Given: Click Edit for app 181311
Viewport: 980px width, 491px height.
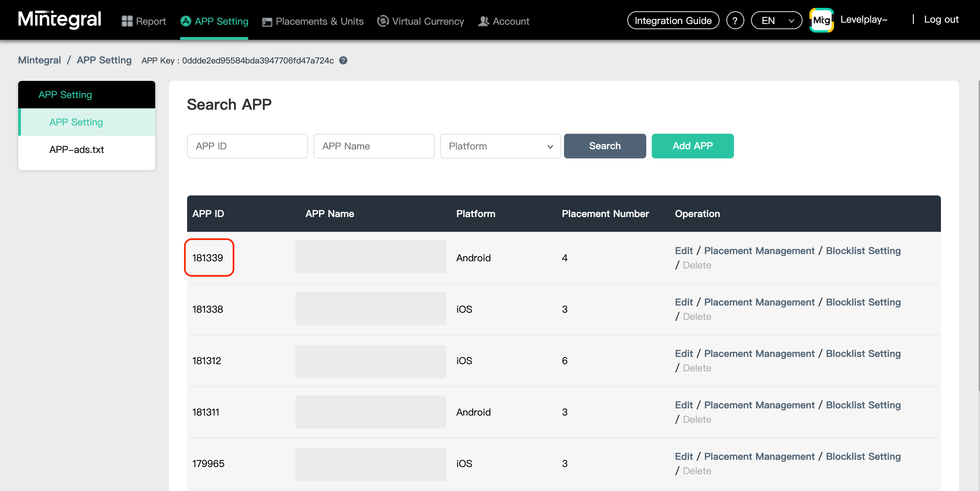Looking at the screenshot, I should click(684, 405).
